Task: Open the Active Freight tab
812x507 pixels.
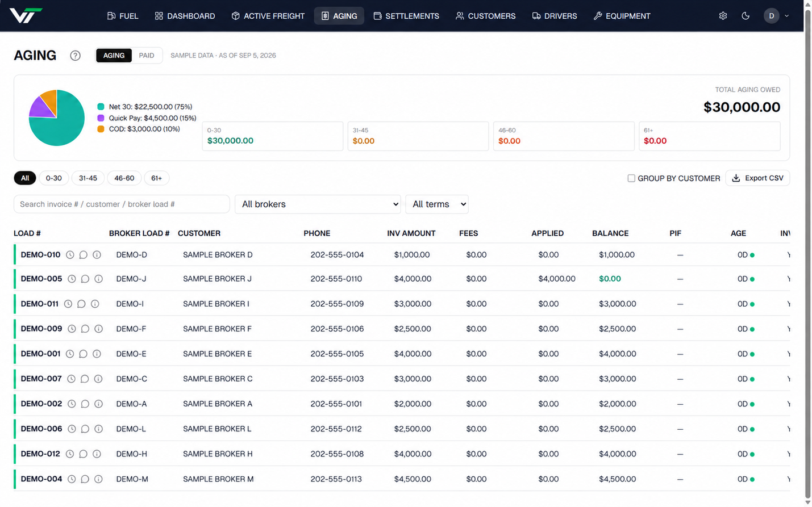Action: pos(268,16)
